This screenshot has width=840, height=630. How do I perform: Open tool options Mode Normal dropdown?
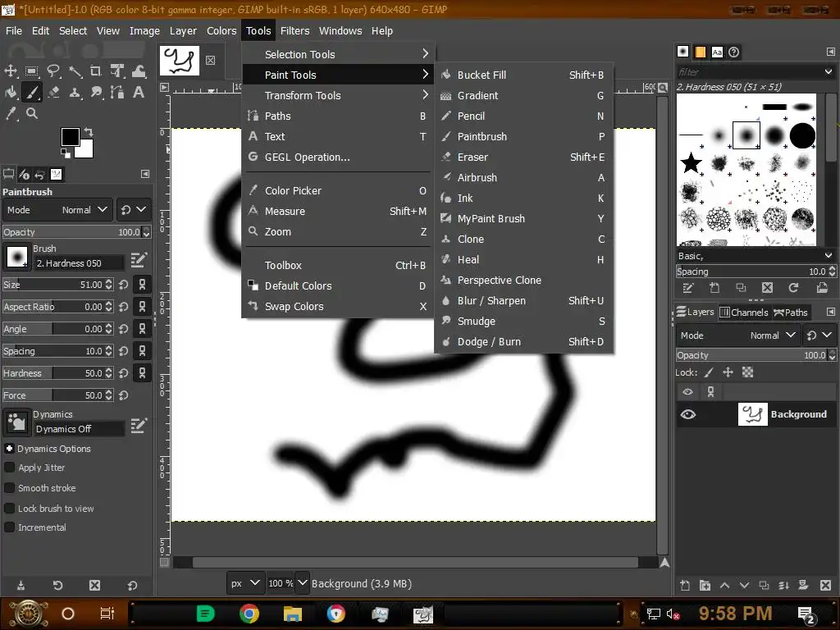[57, 210]
